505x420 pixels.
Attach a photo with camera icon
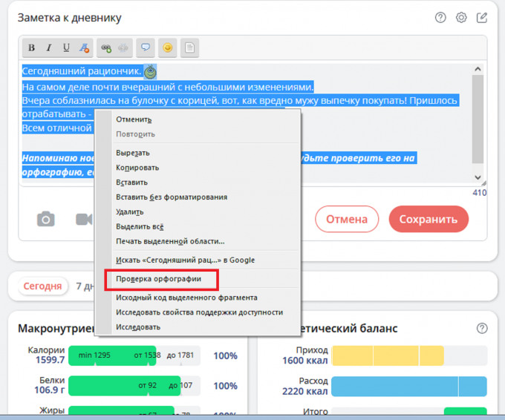[46, 219]
